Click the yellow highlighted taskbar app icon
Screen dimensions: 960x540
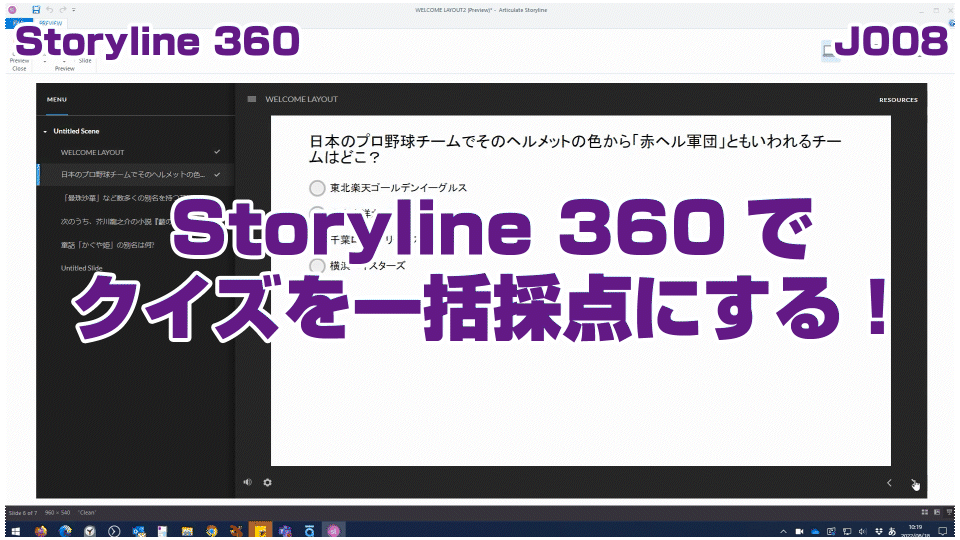(x=260, y=531)
